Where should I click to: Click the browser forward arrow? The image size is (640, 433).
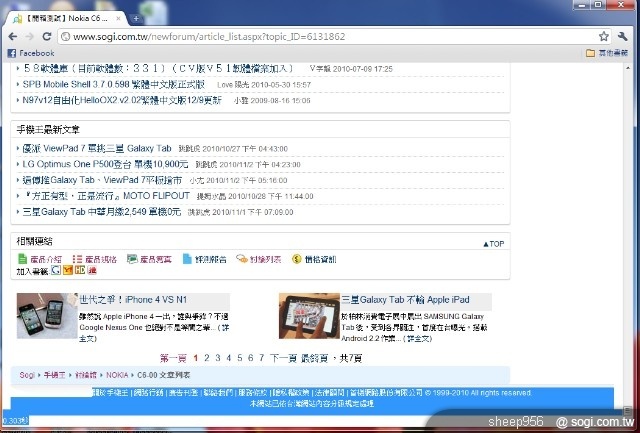pyautogui.click(x=30, y=36)
